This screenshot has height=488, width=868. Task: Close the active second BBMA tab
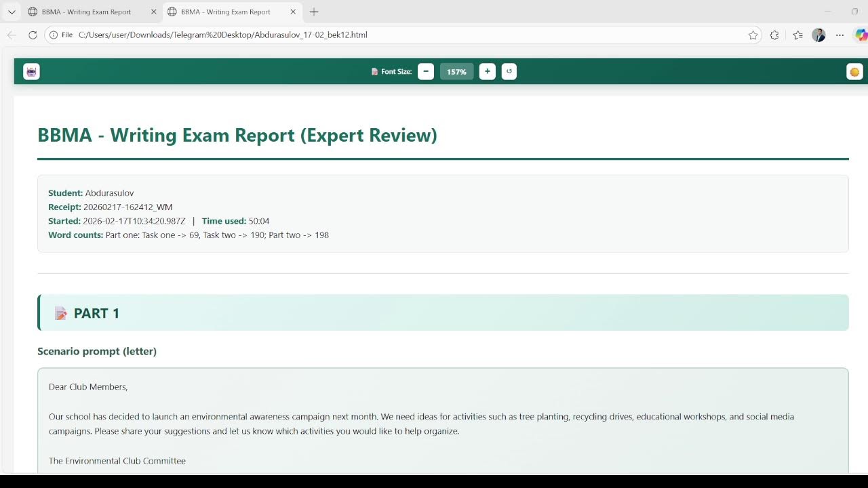coord(293,12)
